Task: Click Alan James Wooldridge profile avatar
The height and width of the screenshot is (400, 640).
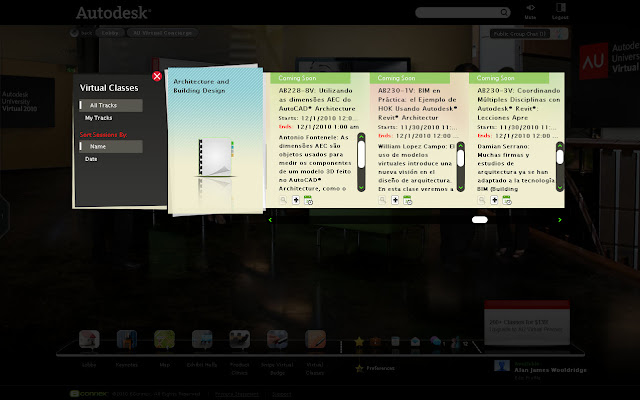Action: point(502,366)
